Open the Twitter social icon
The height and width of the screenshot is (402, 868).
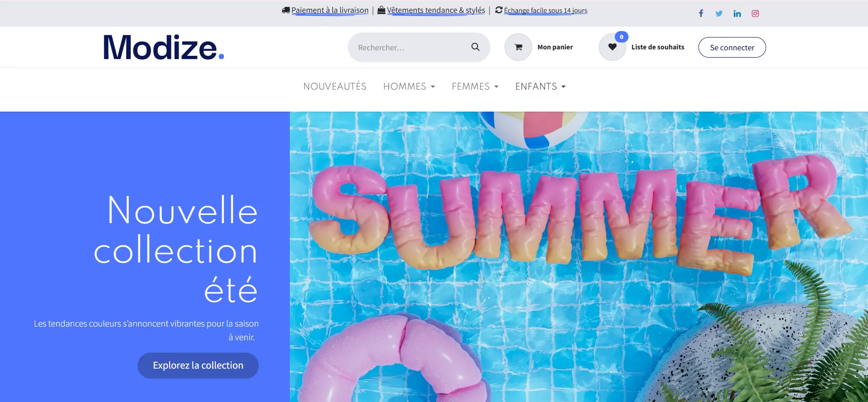pos(719,13)
